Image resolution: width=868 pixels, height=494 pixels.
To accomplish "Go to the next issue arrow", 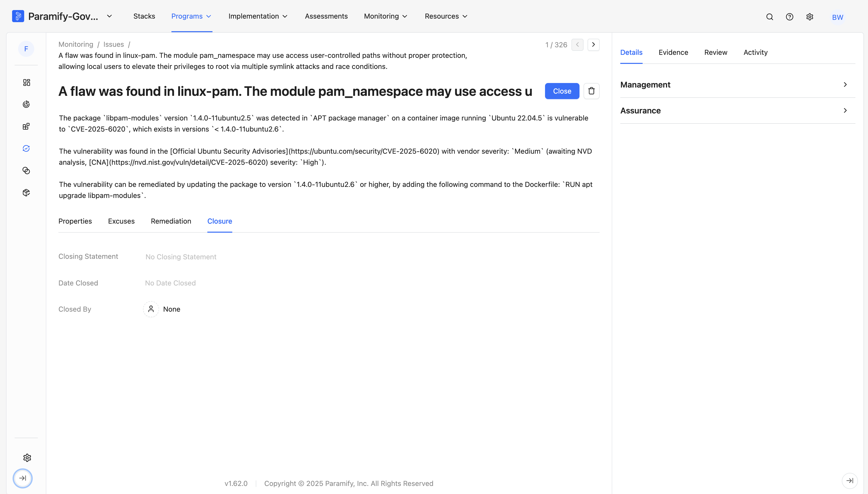I will tap(593, 45).
